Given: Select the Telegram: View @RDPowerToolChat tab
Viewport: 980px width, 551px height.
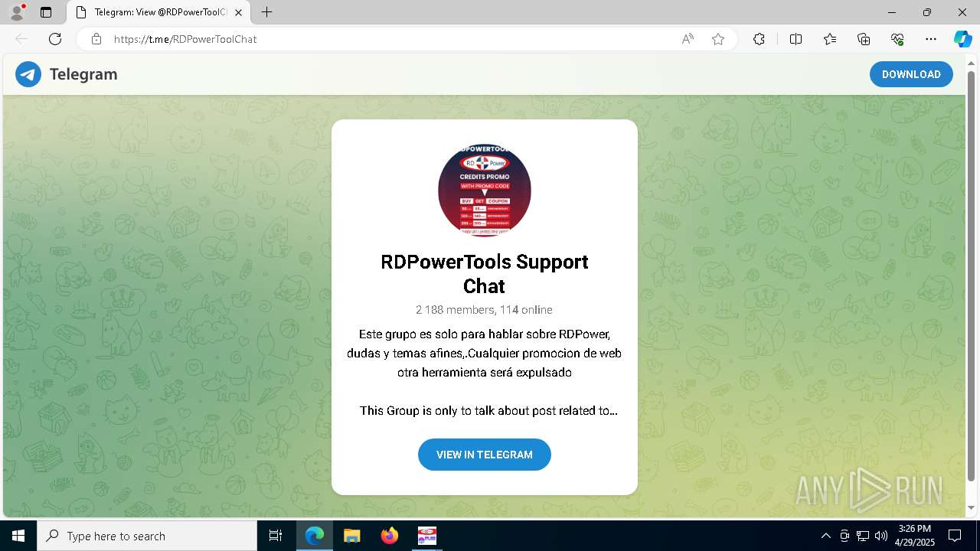Looking at the screenshot, I should point(158,12).
